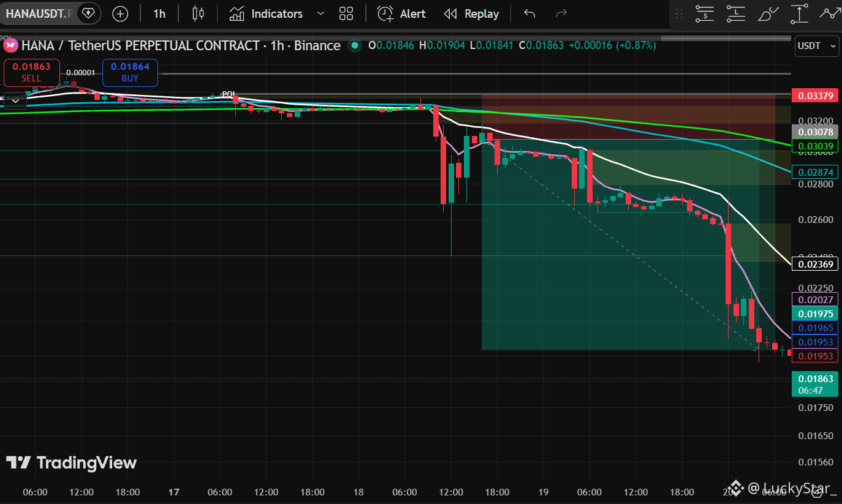Open the layout templates grid
The width and height of the screenshot is (842, 504).
click(x=346, y=13)
